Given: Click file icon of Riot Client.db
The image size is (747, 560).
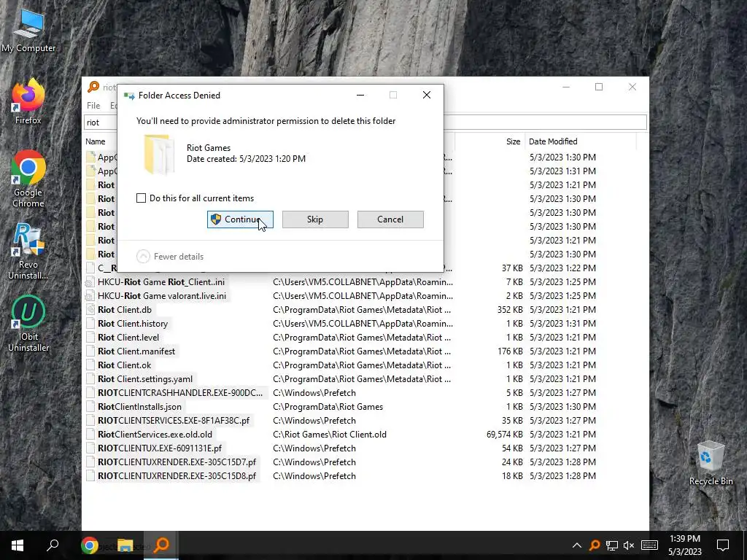Looking at the screenshot, I should pyautogui.click(x=90, y=309).
